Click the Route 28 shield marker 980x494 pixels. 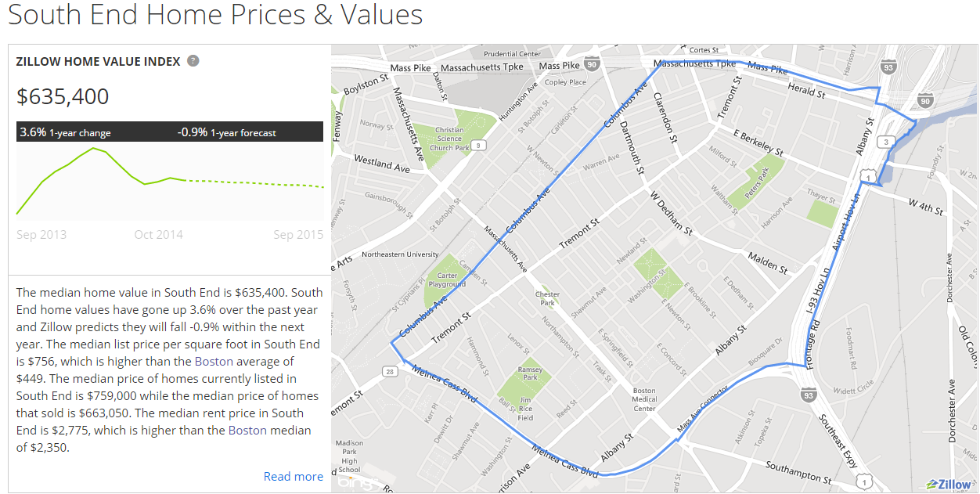pyautogui.click(x=389, y=373)
